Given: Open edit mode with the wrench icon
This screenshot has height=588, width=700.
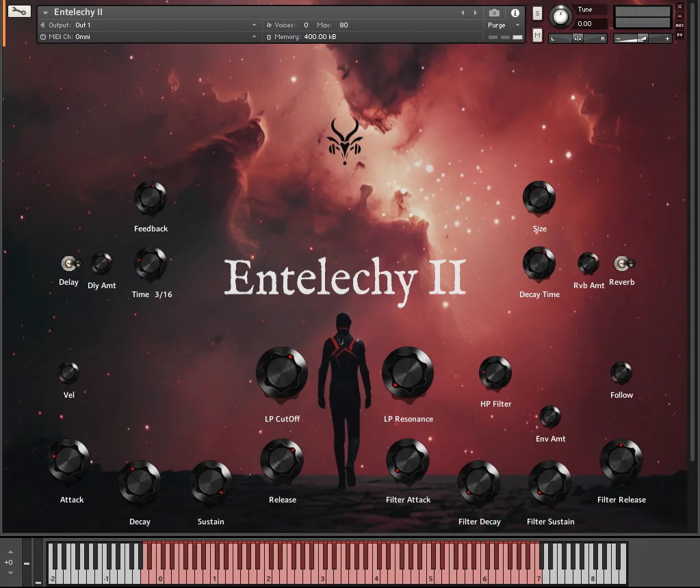Looking at the screenshot, I should pos(18,11).
